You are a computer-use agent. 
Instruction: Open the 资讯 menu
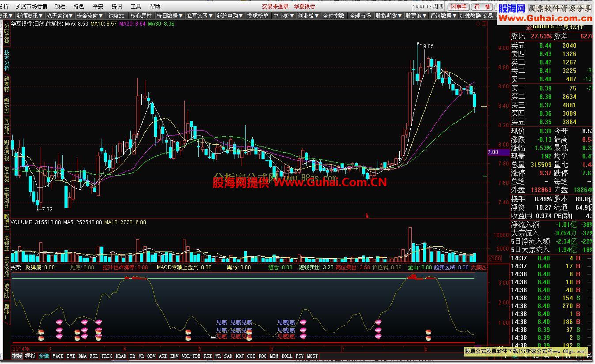(x=117, y=7)
